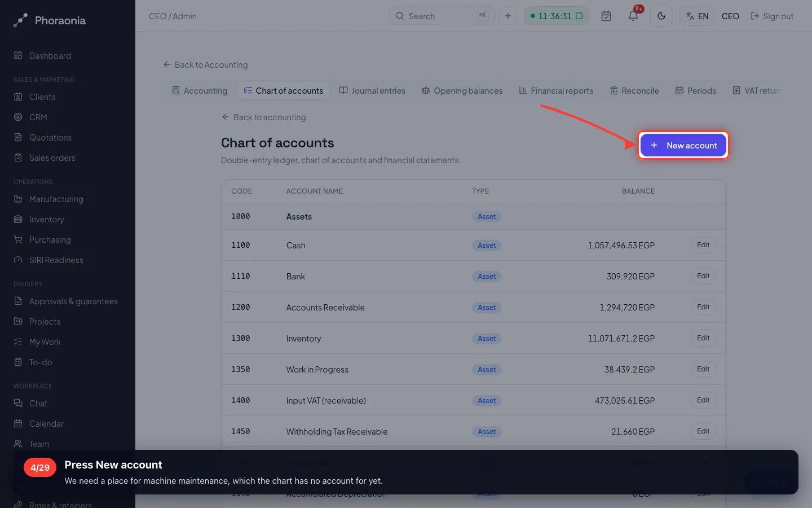Edit Withholding Tax Receivable account
Screen dimensions: 812x508
click(703, 431)
